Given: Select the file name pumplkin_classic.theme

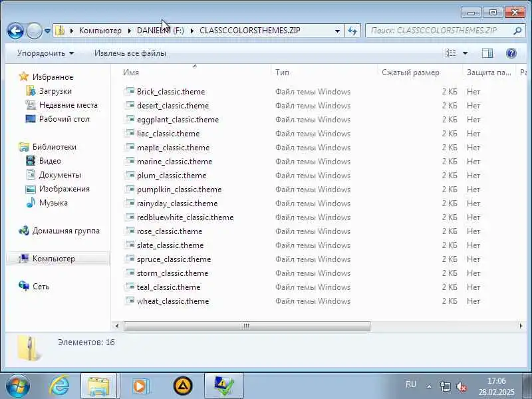Looking at the screenshot, I should [x=179, y=190].
